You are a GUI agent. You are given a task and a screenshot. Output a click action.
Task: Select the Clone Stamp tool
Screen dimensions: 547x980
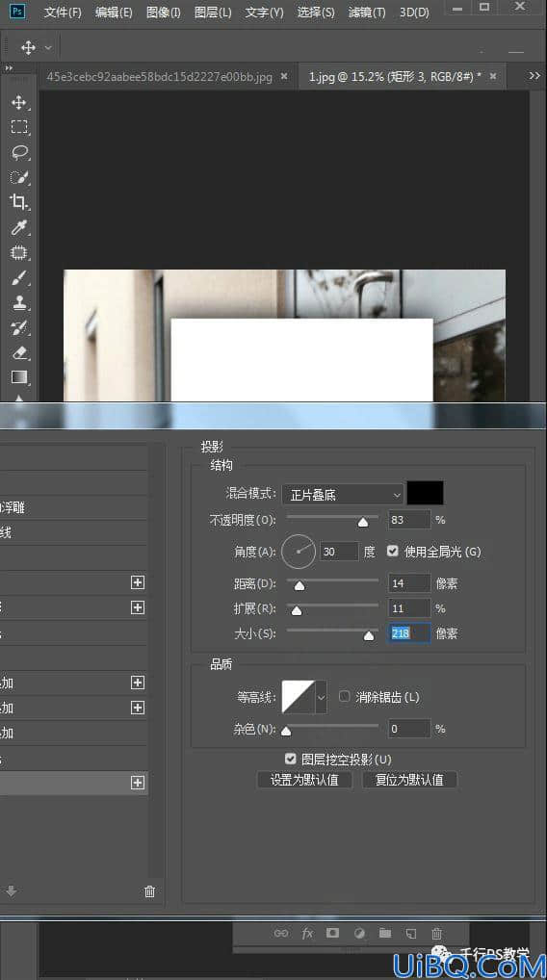tap(18, 302)
